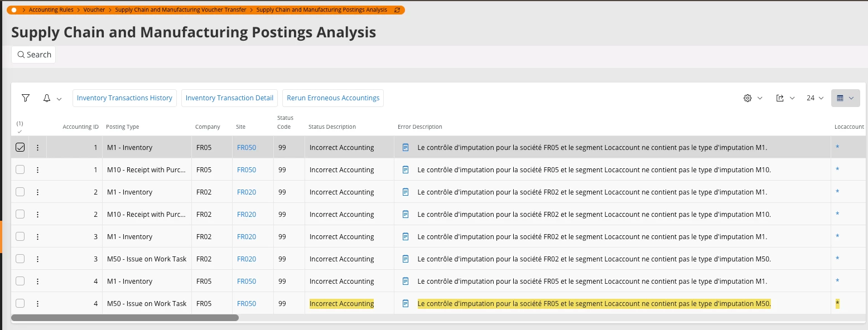Click the Status Description column header
The width and height of the screenshot is (868, 330).
pyautogui.click(x=332, y=127)
